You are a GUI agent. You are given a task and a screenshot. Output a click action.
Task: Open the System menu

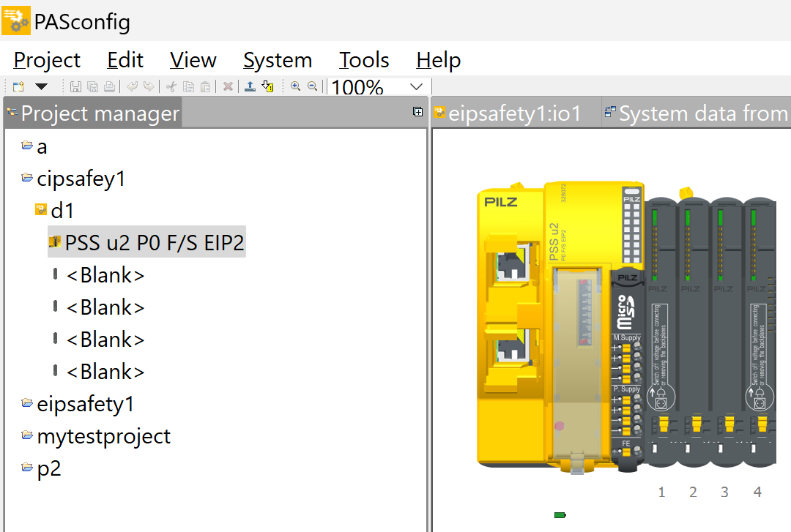click(278, 61)
